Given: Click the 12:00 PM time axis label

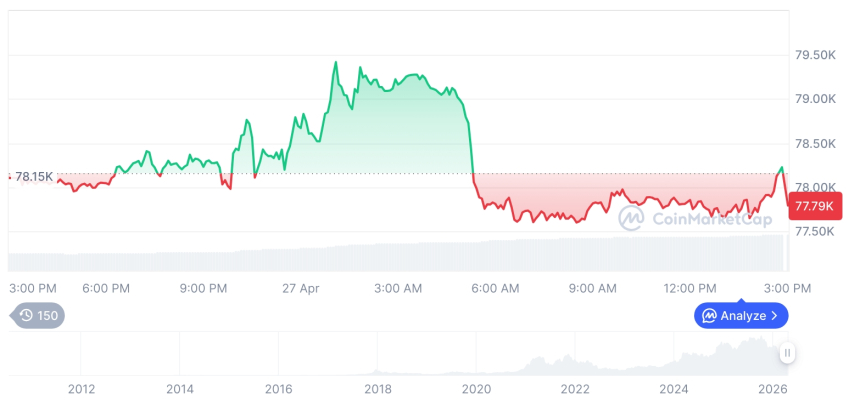Looking at the screenshot, I should coord(691,288).
